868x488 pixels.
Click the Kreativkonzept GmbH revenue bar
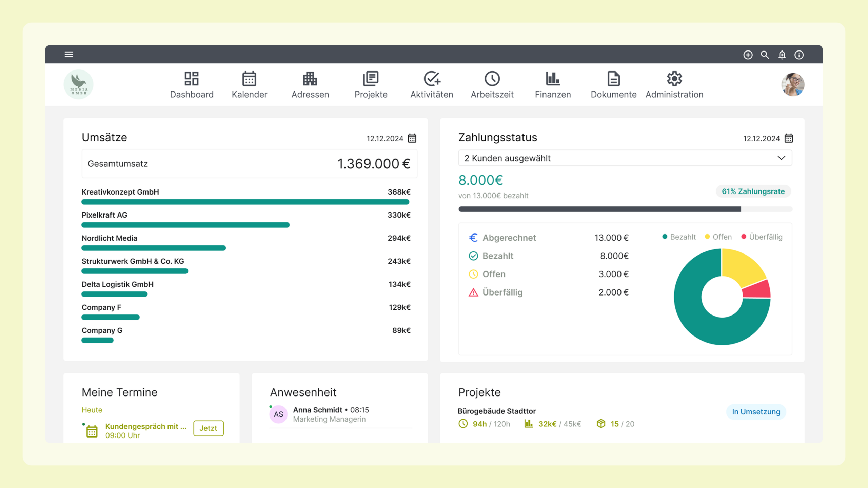pos(245,202)
